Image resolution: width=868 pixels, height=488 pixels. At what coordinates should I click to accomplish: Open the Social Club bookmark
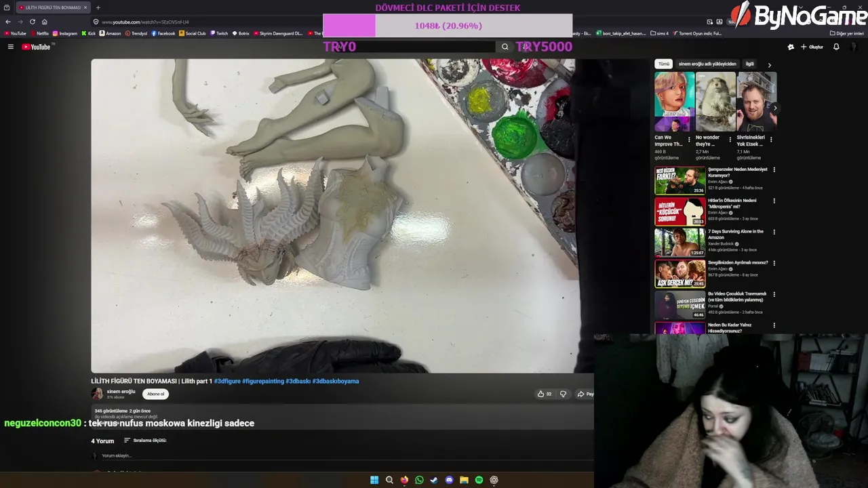193,33
